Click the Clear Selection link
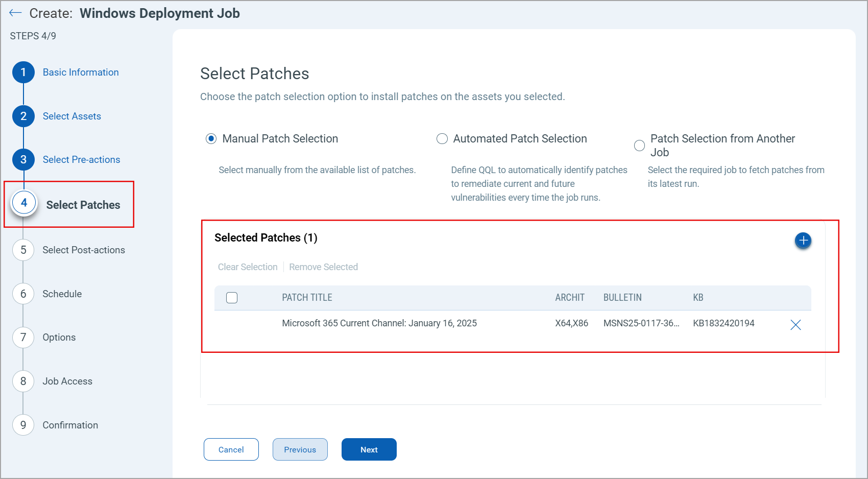This screenshot has height=479, width=868. click(x=247, y=267)
